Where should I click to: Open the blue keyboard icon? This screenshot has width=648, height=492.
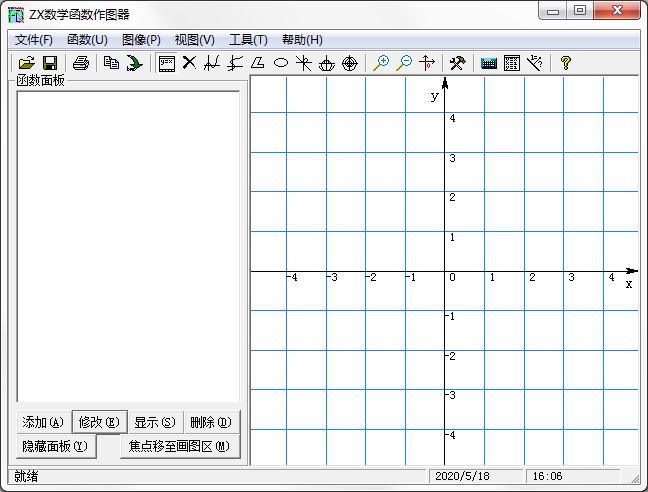tap(489, 63)
